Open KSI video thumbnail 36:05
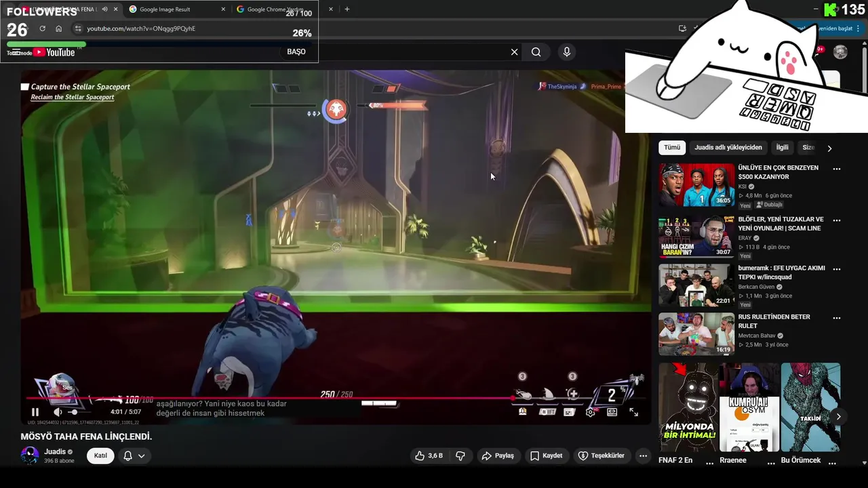 pyautogui.click(x=696, y=184)
